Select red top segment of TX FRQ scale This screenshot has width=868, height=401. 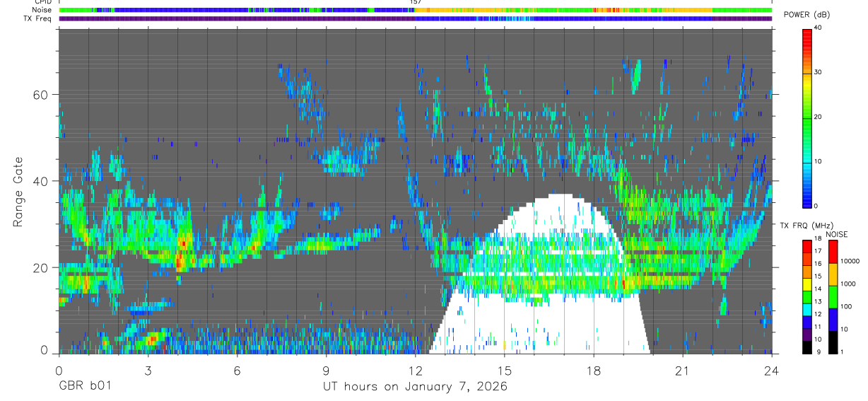(x=807, y=246)
